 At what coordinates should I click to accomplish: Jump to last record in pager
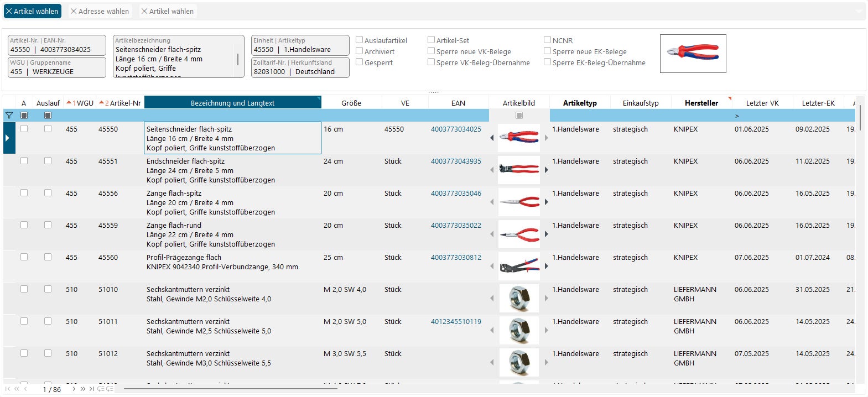click(91, 389)
